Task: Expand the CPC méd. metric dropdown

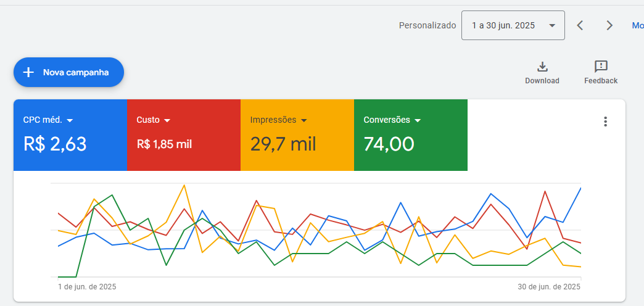Action: point(70,120)
